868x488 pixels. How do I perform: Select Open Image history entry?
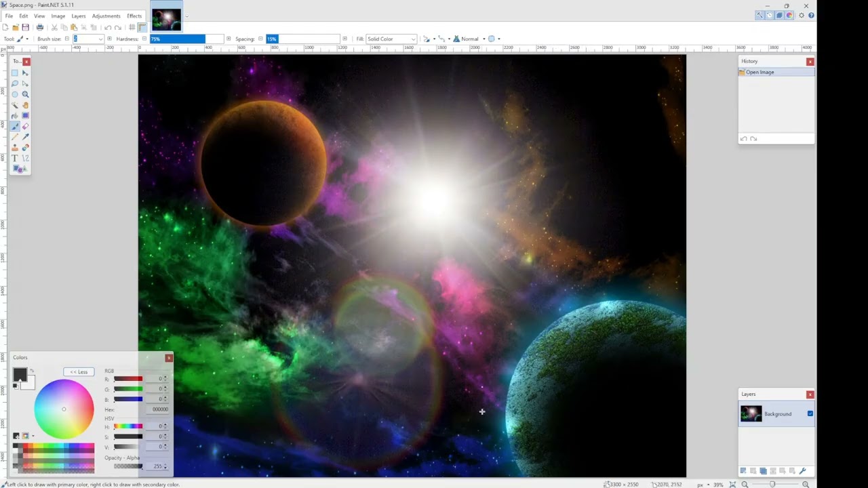click(x=776, y=72)
